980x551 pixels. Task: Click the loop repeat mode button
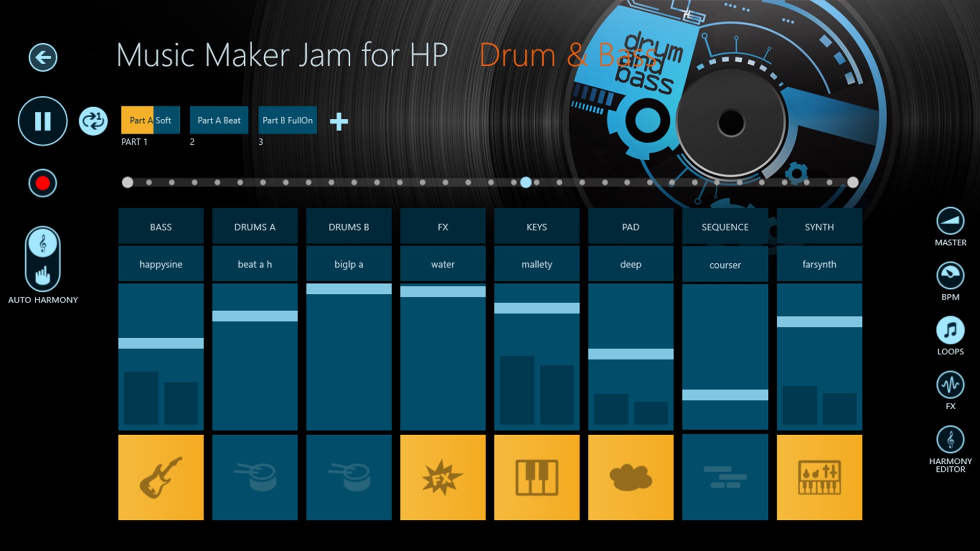(94, 120)
